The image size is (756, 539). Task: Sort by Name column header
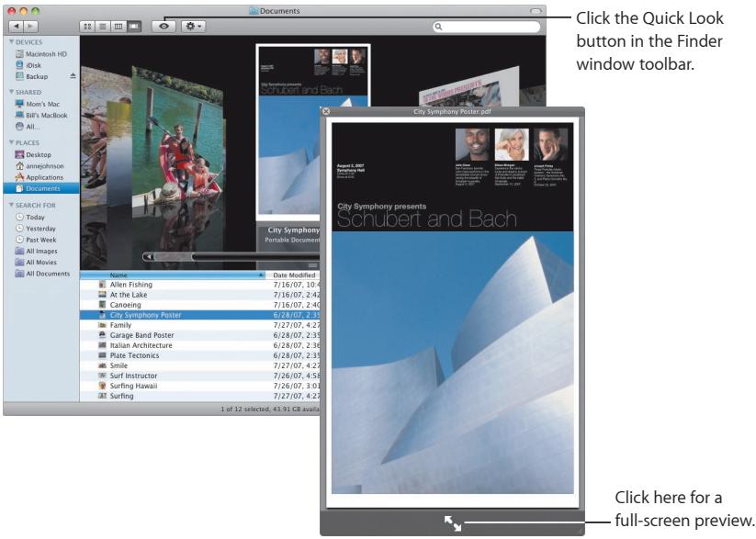click(173, 275)
